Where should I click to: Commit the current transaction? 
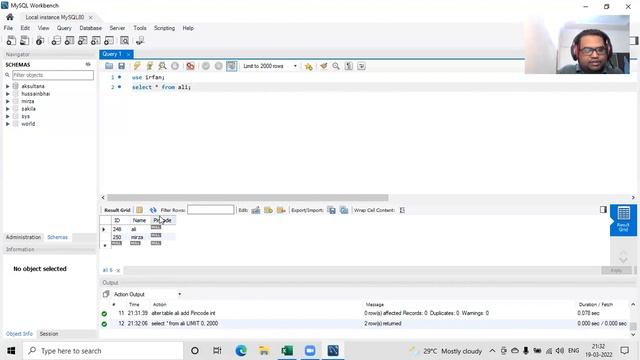pyautogui.click(x=206, y=66)
